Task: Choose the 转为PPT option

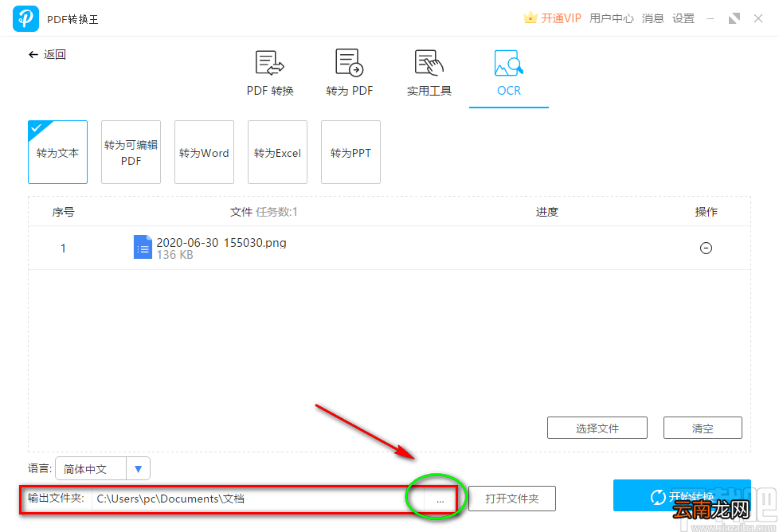Action: [350, 152]
